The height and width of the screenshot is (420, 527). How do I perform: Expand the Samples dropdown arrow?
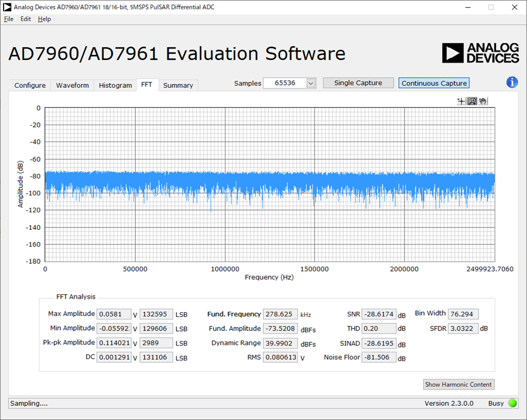coord(311,83)
